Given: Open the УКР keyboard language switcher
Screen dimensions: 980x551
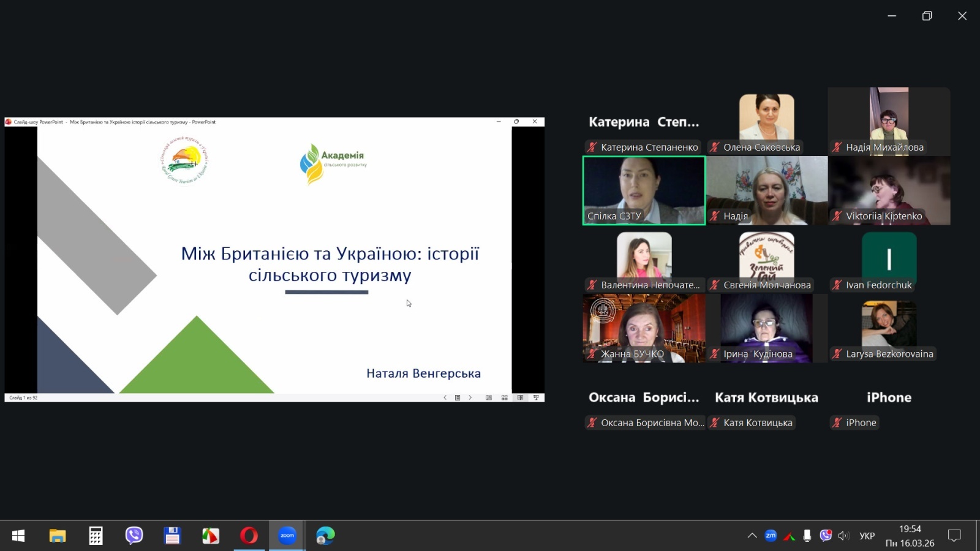Looking at the screenshot, I should tap(867, 536).
